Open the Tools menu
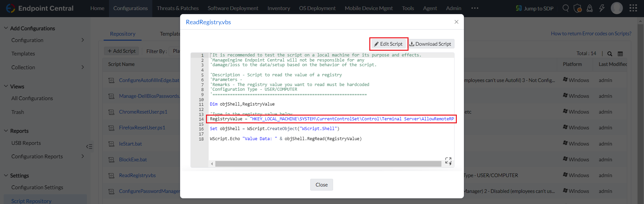 click(x=408, y=8)
